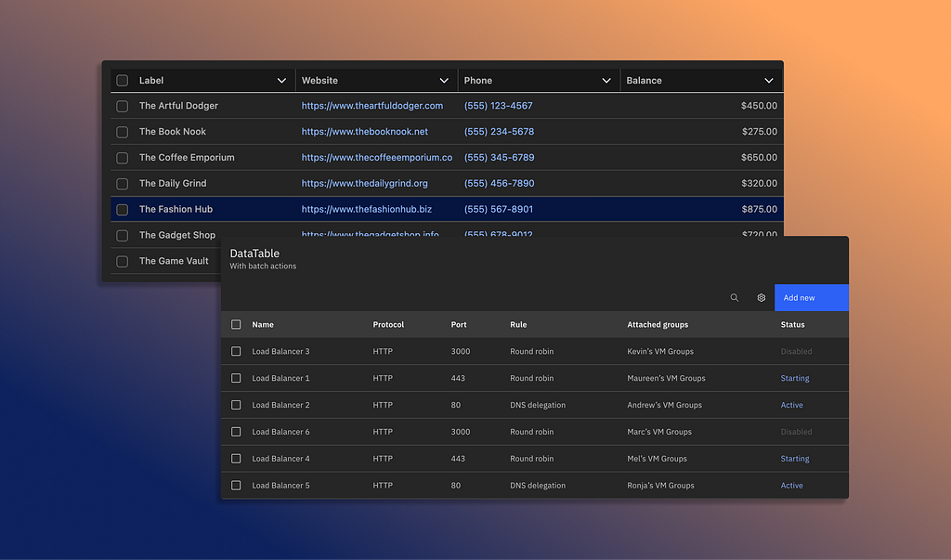Tick the checkbox for The Artful Dodger
Screen dimensions: 951x560
click(x=122, y=106)
